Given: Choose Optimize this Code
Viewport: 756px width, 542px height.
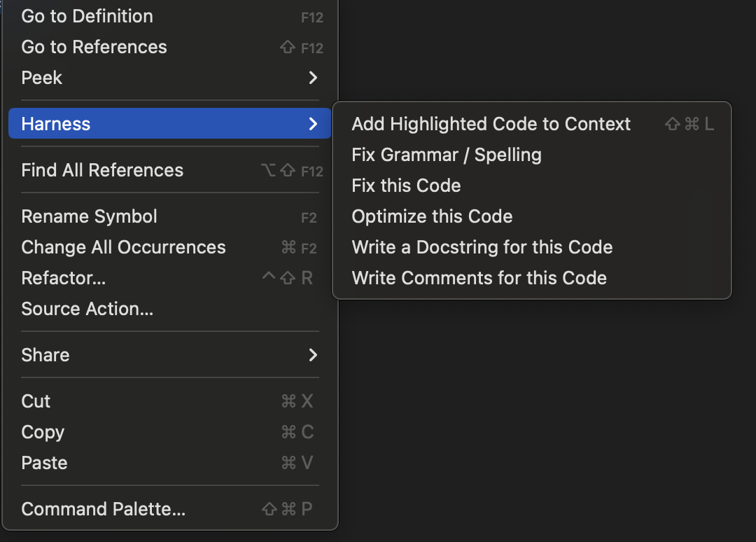Looking at the screenshot, I should (x=432, y=216).
